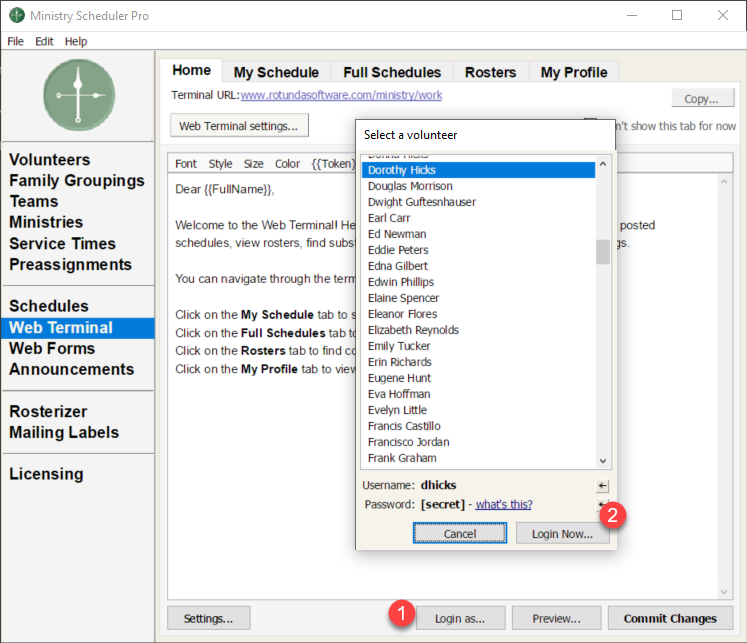
Task: Open the Size dropdown in editor toolbar
Action: (x=254, y=164)
